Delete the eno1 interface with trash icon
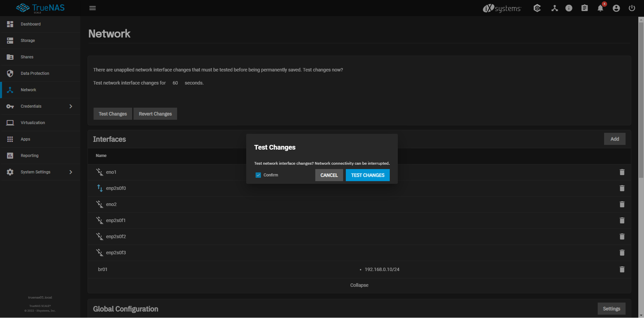The image size is (644, 318). (622, 172)
